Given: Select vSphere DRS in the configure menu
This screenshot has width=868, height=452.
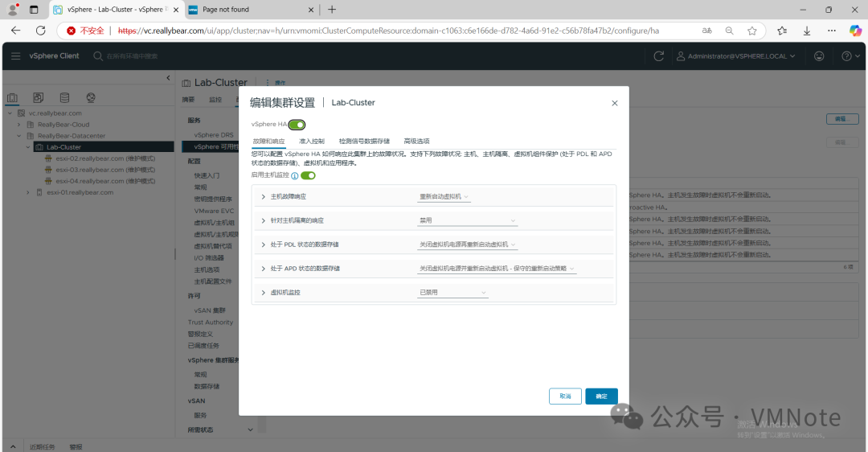Looking at the screenshot, I should click(x=214, y=135).
